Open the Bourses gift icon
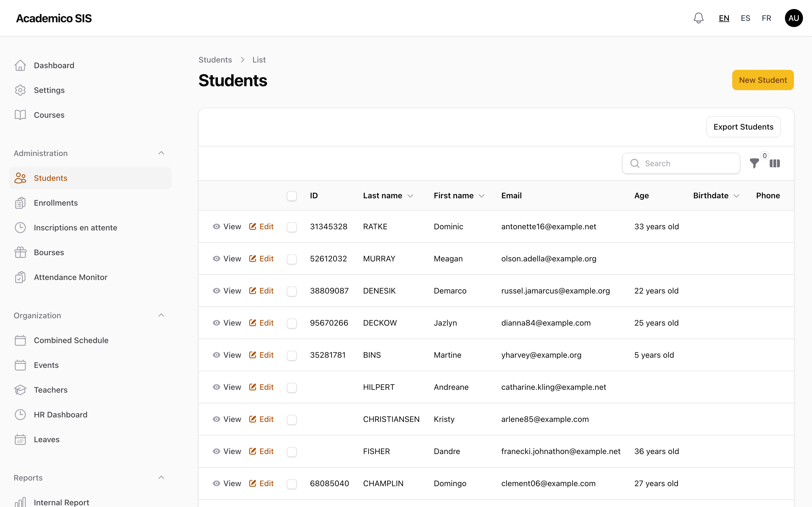812x507 pixels. click(x=20, y=252)
